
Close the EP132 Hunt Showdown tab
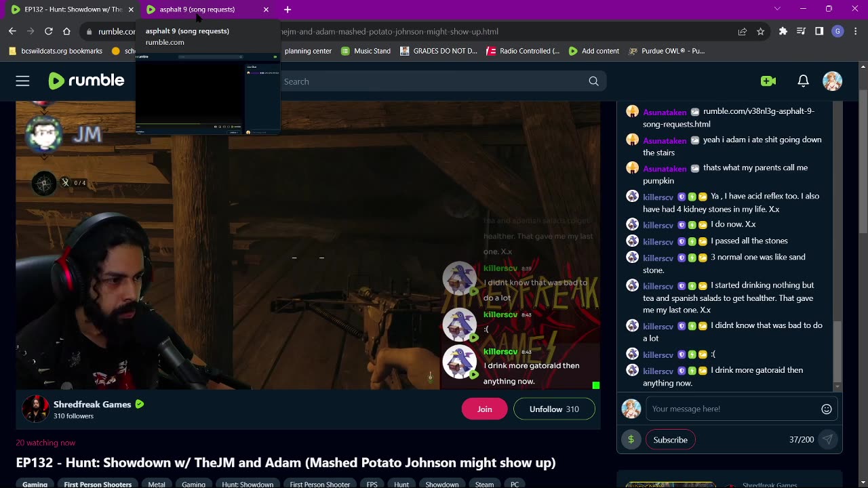tap(131, 9)
